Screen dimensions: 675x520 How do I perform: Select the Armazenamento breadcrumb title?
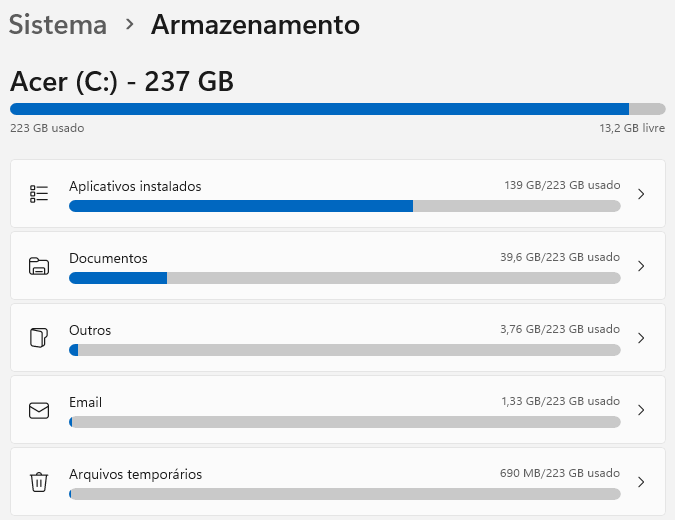pos(255,25)
